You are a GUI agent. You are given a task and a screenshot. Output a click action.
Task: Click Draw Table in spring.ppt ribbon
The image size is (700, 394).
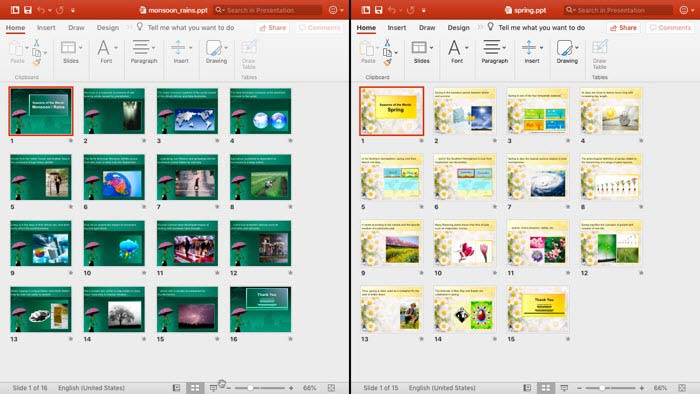coord(600,54)
